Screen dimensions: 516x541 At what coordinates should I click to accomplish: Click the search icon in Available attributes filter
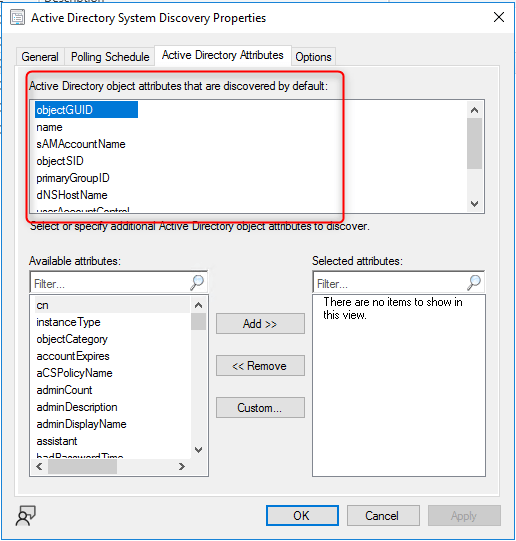(197, 283)
